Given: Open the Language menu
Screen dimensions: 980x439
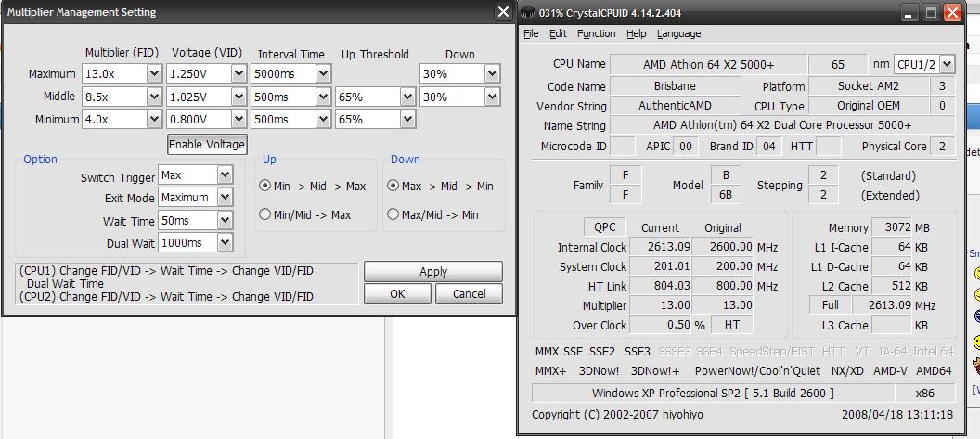Looking at the screenshot, I should coord(678,33).
